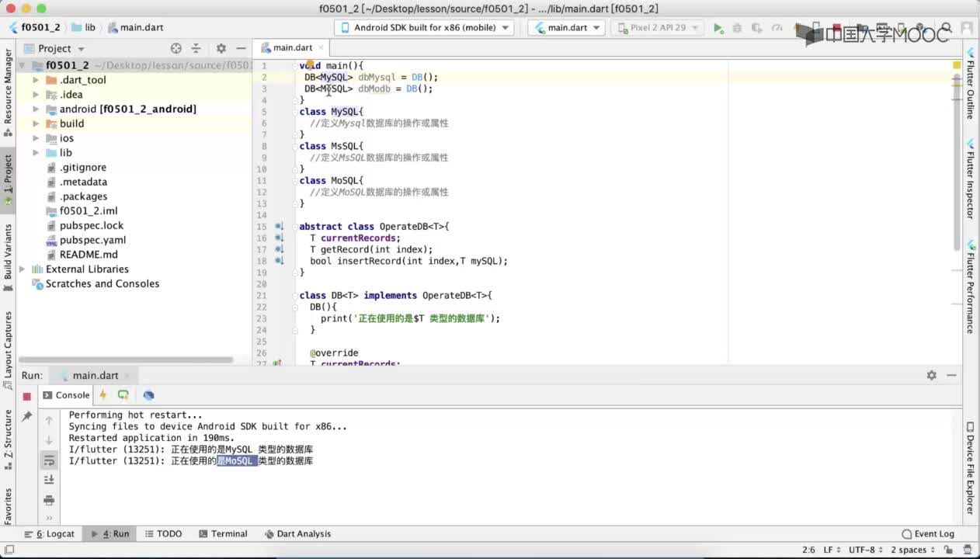
Task: Collapse the f0501_2 root project node
Action: pos(22,66)
